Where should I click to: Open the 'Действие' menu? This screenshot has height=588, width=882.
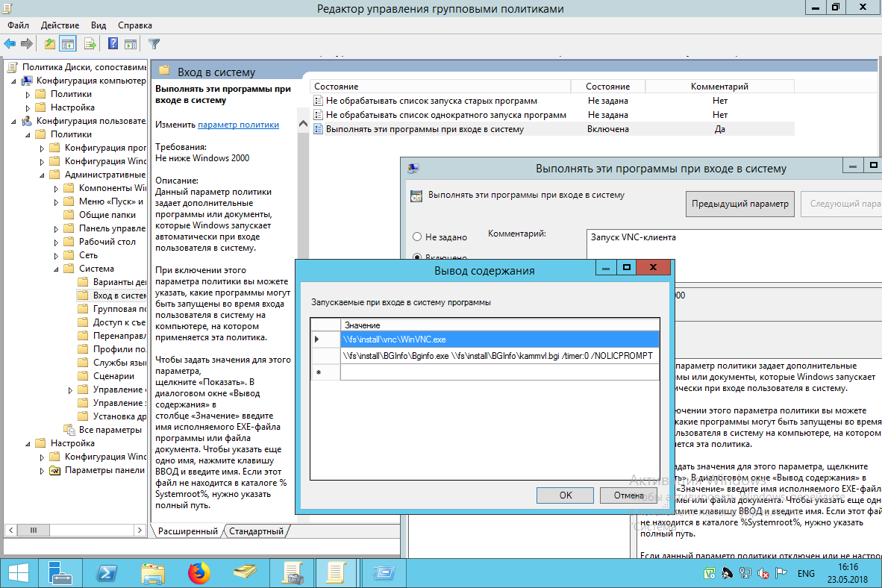pyautogui.click(x=60, y=25)
